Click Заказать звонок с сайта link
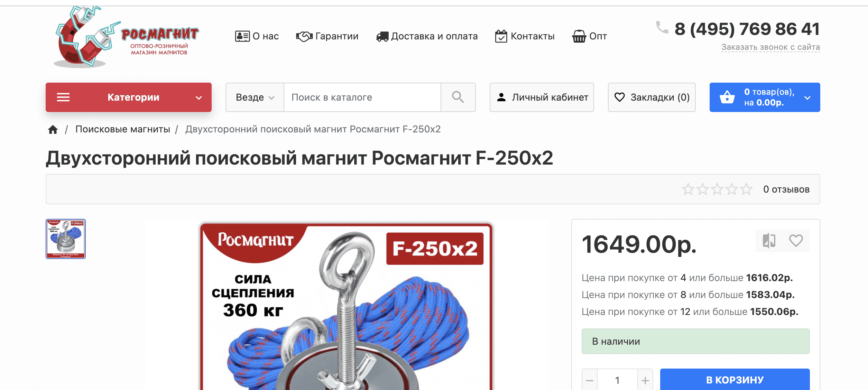The height and width of the screenshot is (390, 868). pyautogui.click(x=770, y=47)
